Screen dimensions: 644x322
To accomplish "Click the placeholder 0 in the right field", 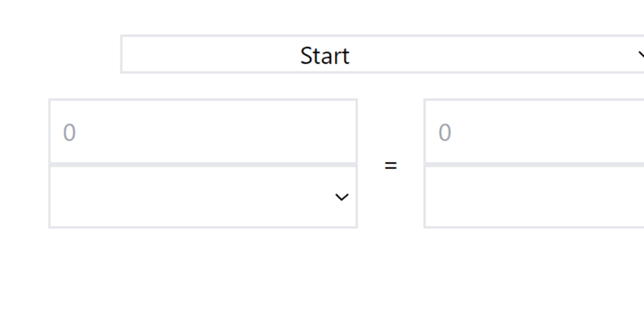I will 445,133.
